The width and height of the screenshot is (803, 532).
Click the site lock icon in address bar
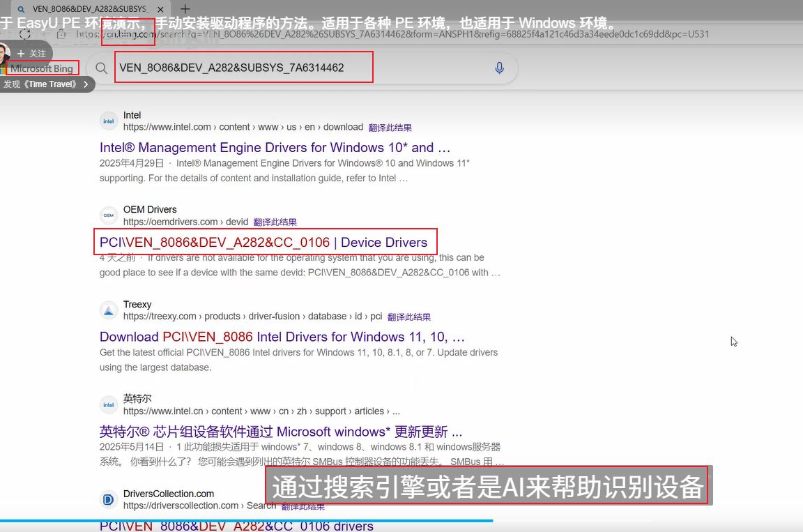pyautogui.click(x=61, y=34)
